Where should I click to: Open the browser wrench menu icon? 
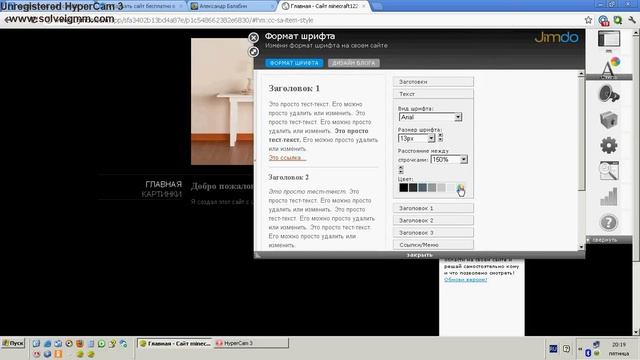point(632,20)
